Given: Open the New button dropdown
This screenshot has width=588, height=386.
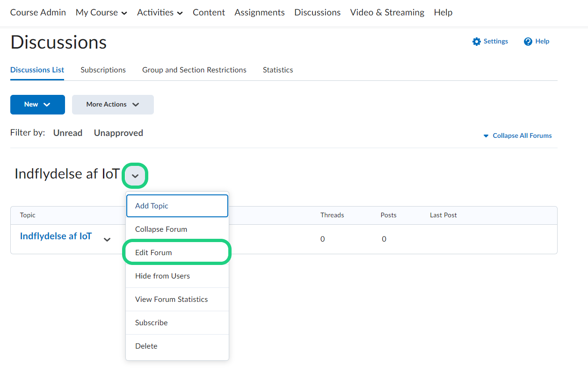Looking at the screenshot, I should pos(37,105).
